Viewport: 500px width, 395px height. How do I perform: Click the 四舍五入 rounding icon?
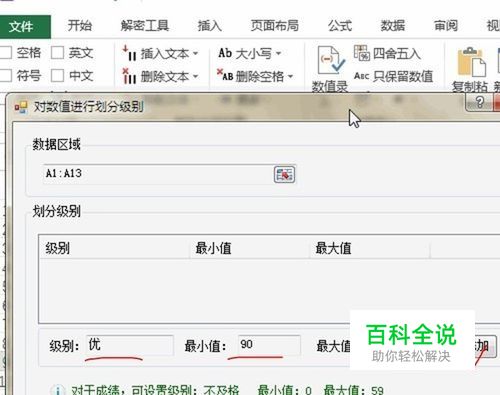[362, 53]
